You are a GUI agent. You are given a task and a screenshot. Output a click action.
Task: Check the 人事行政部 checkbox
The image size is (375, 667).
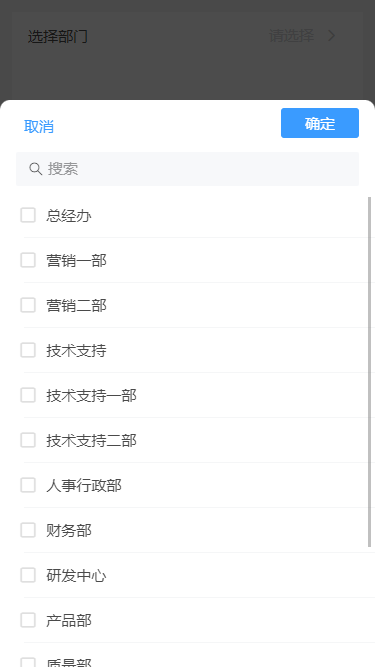point(28,485)
